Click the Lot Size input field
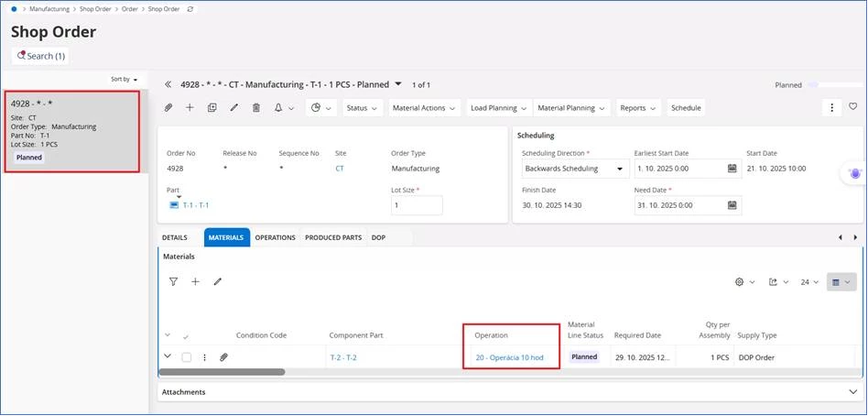This screenshot has height=416, width=868. point(417,205)
